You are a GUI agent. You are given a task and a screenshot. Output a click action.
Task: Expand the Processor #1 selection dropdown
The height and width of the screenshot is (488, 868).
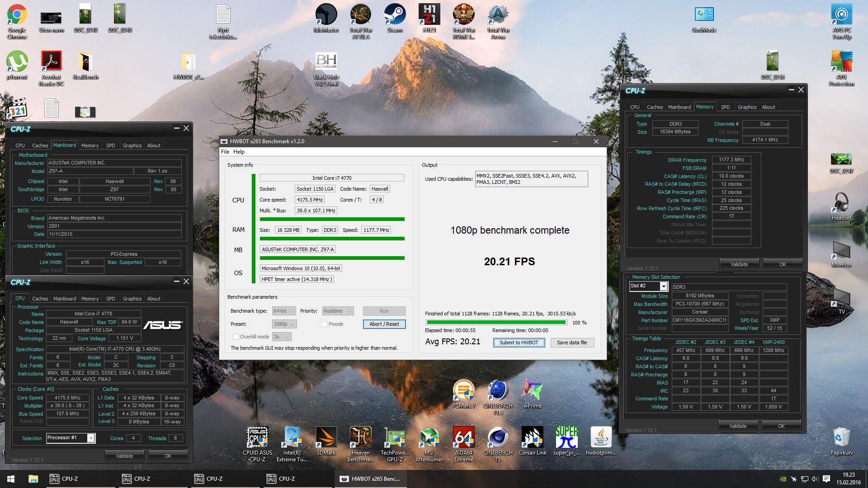(x=91, y=438)
